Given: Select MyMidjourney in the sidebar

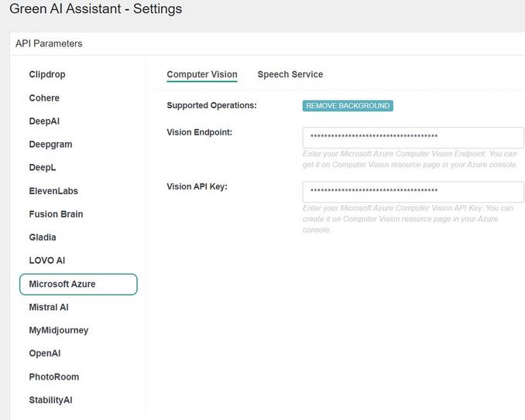Looking at the screenshot, I should tap(59, 330).
